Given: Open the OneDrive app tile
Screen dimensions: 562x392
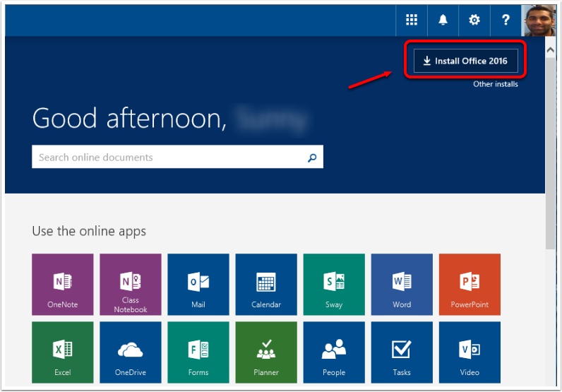Looking at the screenshot, I should (x=131, y=352).
